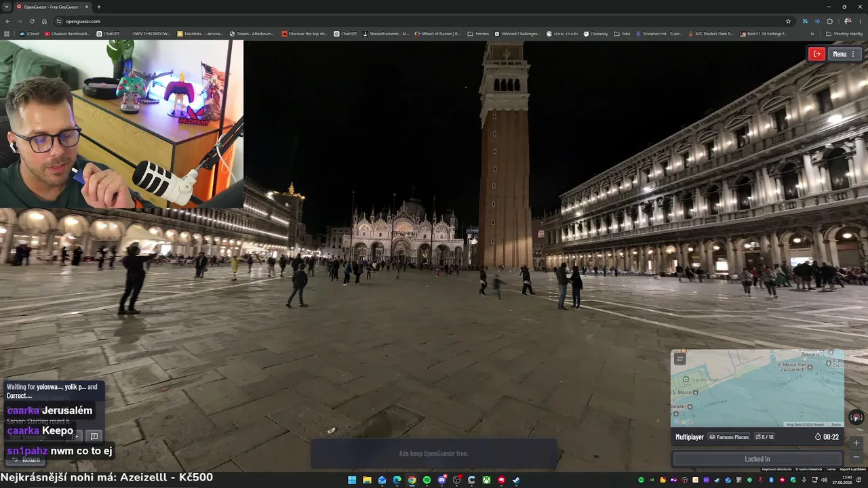The width and height of the screenshot is (868, 488).
Task: Bookmark this page with the star icon
Action: 788,21
